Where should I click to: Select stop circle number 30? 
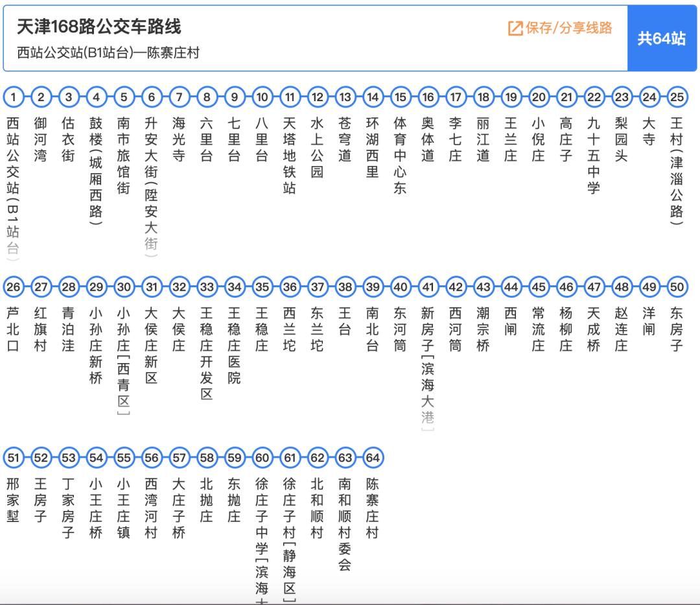point(124,287)
